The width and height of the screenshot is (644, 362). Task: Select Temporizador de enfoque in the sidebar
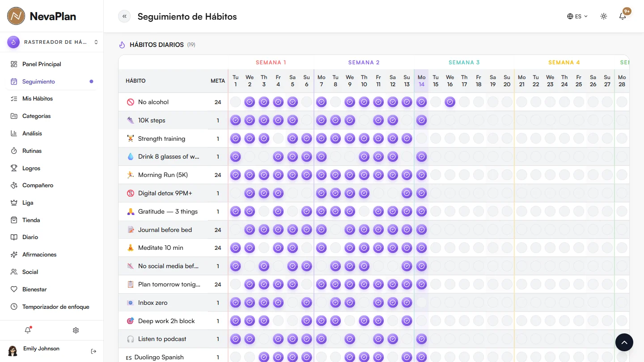click(x=51, y=307)
